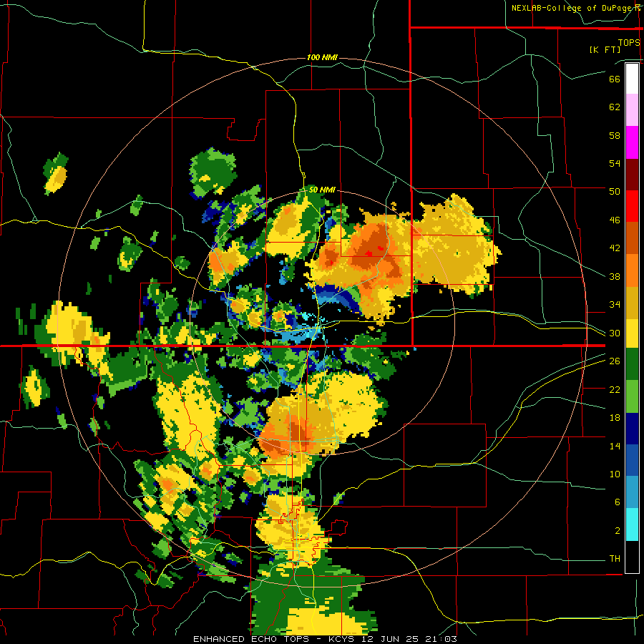644x644 pixels.
Task: Click the "100 NMI" range ring label
Action: [x=322, y=57]
